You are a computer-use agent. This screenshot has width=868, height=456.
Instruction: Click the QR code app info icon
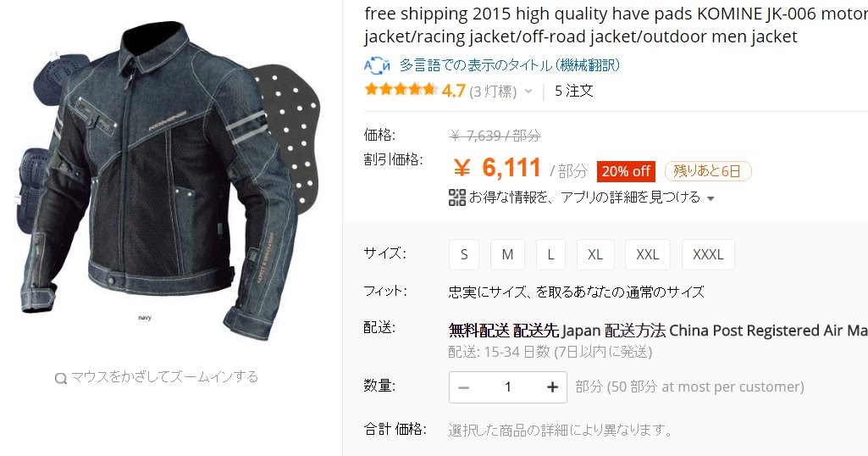point(457,197)
